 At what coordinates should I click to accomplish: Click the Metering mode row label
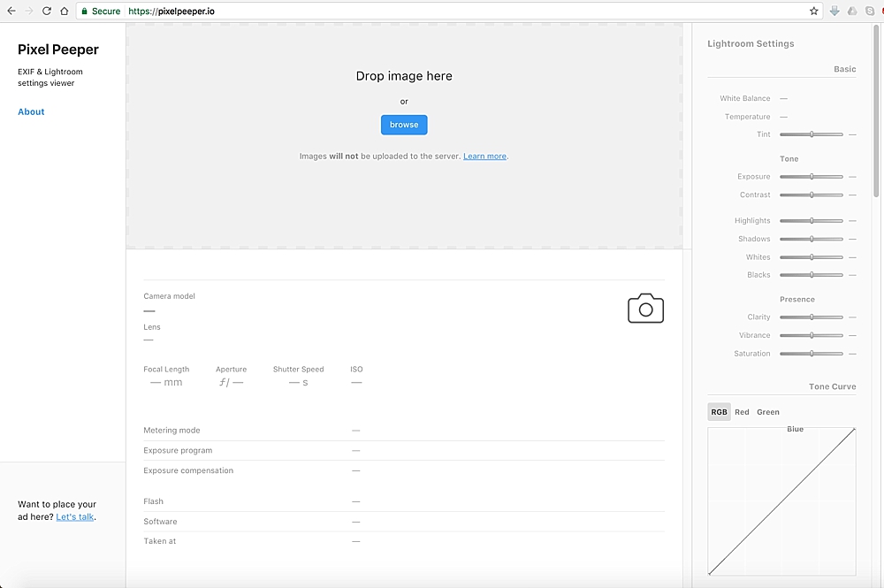point(171,430)
